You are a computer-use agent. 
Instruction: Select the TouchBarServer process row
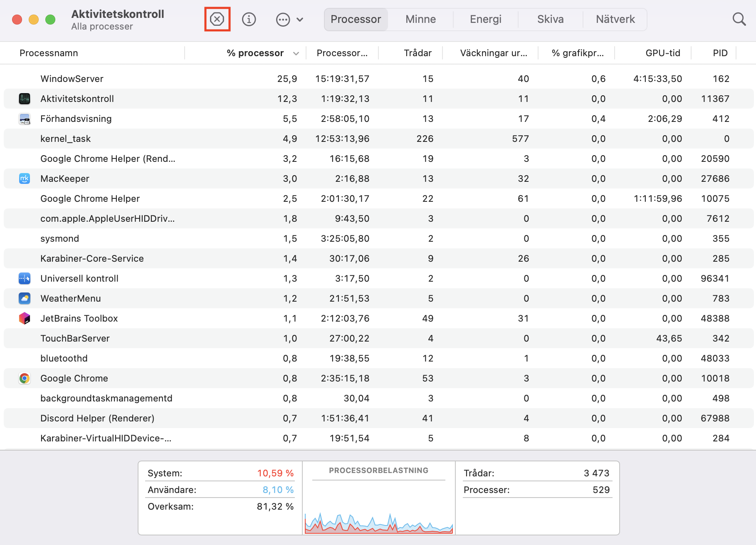(378, 338)
